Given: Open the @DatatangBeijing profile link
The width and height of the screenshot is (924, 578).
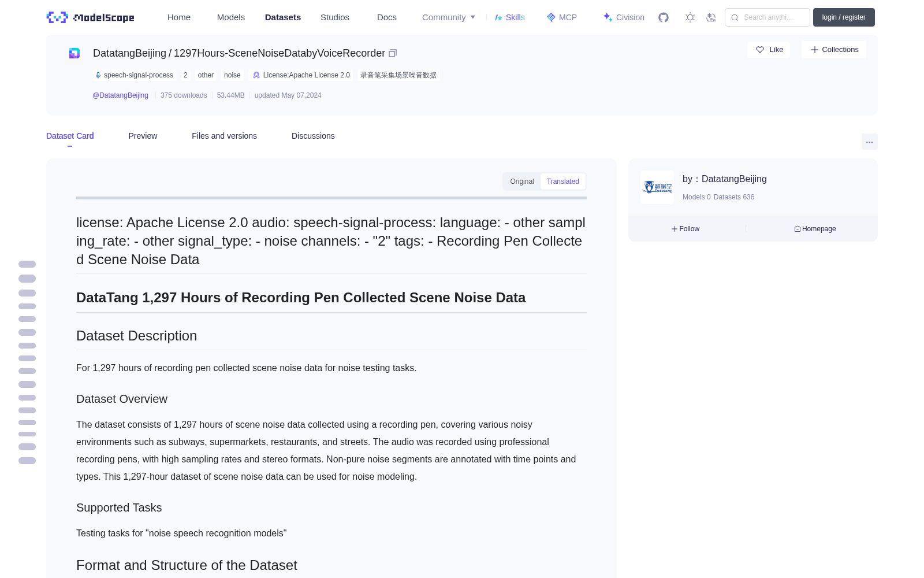Looking at the screenshot, I should click(120, 95).
